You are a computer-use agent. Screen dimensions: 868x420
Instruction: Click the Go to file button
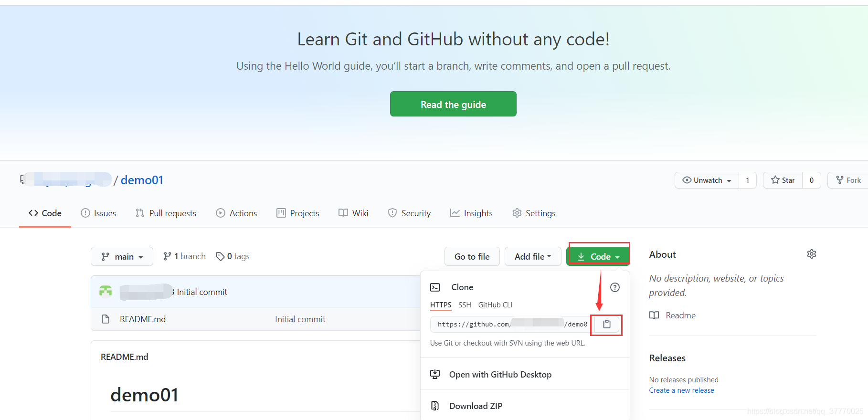tap(472, 256)
